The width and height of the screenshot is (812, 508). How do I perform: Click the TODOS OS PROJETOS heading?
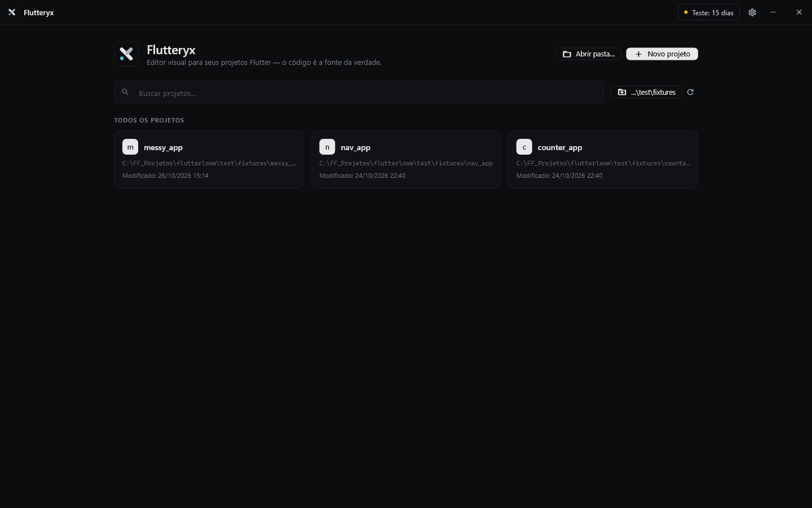tap(149, 120)
